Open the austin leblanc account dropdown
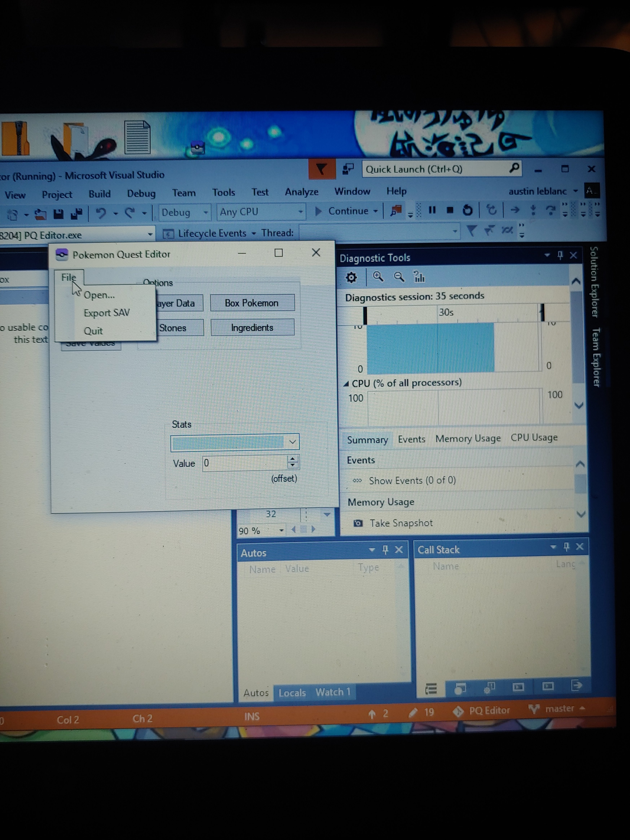Screen dimensions: 630x840 click(576, 191)
